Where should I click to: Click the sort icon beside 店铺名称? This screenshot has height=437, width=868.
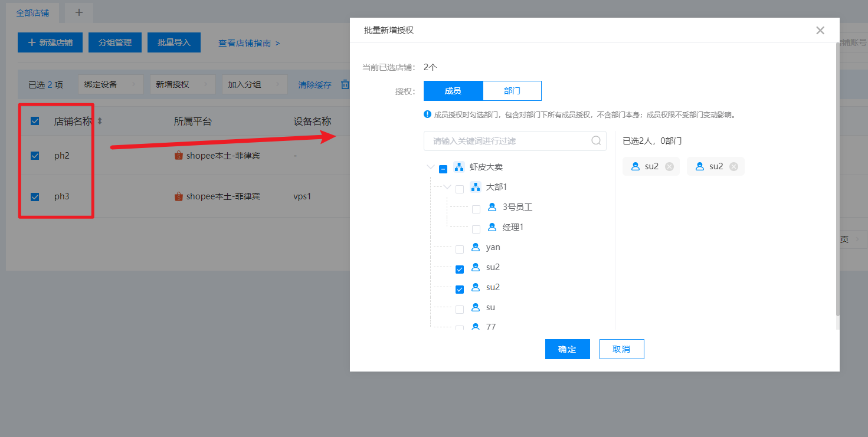click(x=100, y=121)
